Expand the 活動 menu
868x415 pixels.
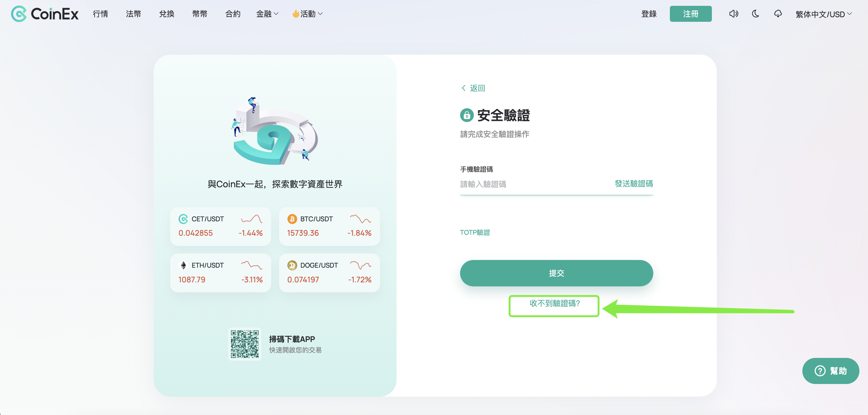tap(307, 14)
